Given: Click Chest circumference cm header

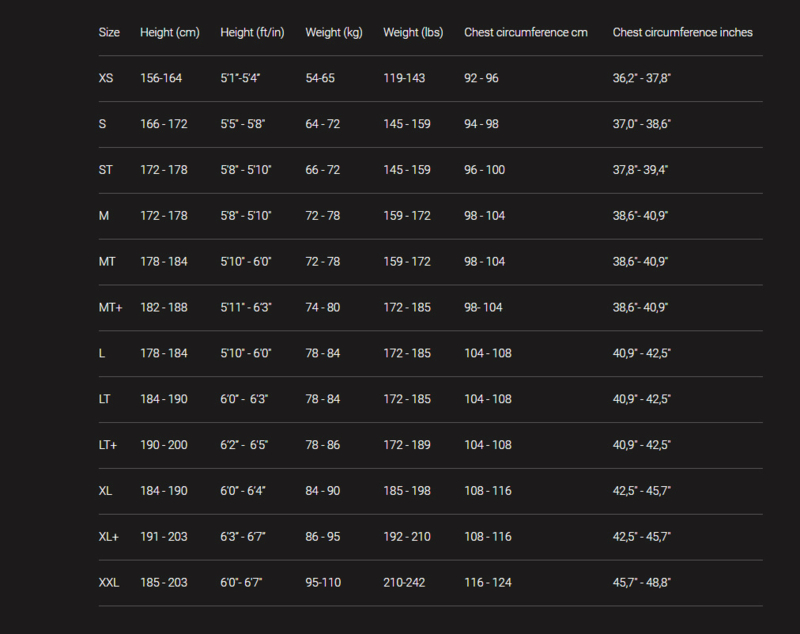Looking at the screenshot, I should [526, 33].
